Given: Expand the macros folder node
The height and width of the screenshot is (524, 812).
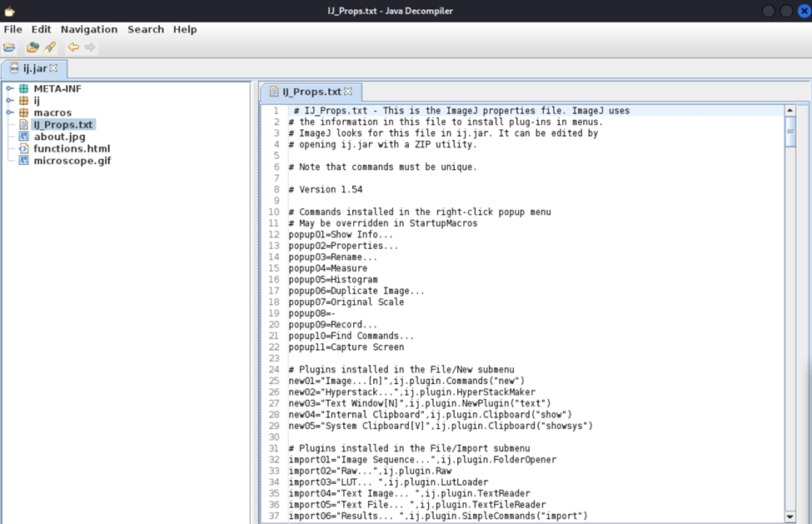Looking at the screenshot, I should [9, 112].
